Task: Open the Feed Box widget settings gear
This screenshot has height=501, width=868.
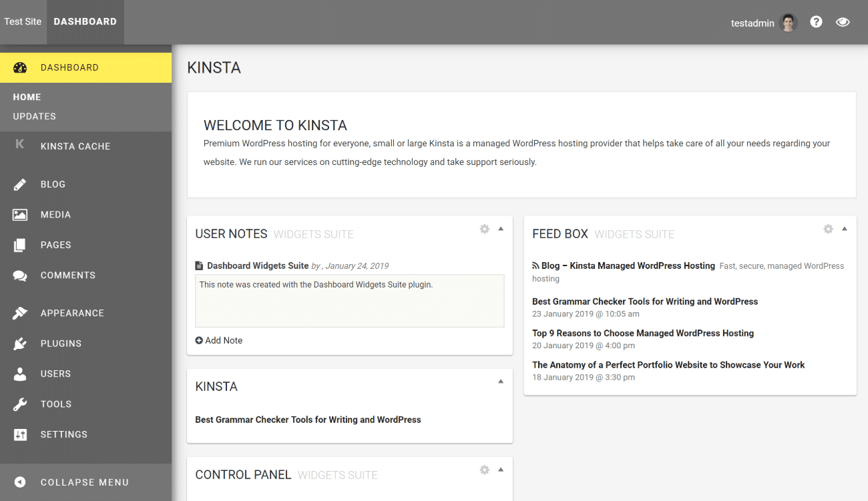Action: click(x=828, y=228)
